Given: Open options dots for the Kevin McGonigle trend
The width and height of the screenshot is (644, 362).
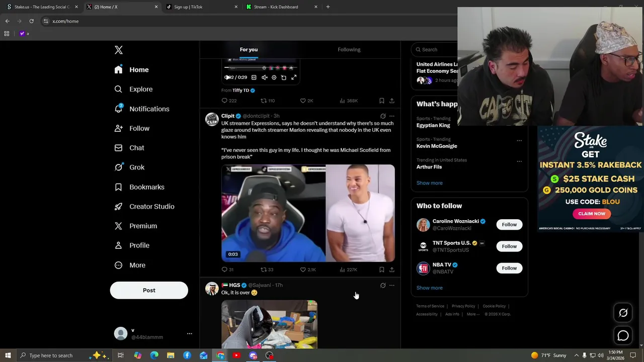Looking at the screenshot, I should click(519, 140).
